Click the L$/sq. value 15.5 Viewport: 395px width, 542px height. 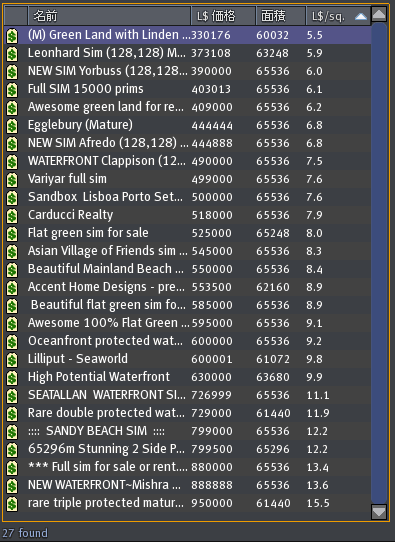click(x=318, y=503)
